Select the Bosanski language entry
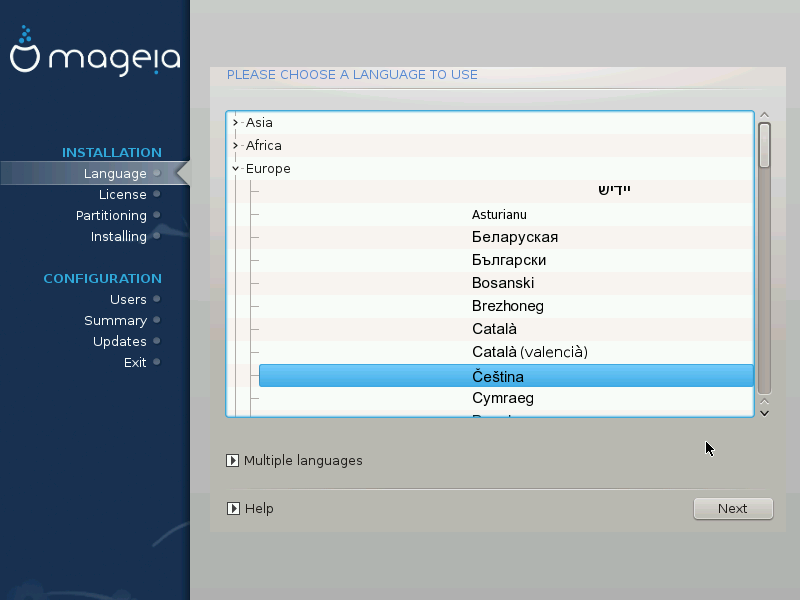Viewport: 800px width, 600px height. [x=503, y=283]
